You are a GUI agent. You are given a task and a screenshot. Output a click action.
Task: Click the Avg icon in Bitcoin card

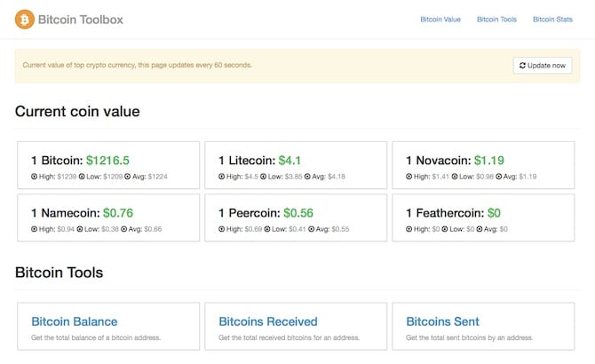[128, 177]
